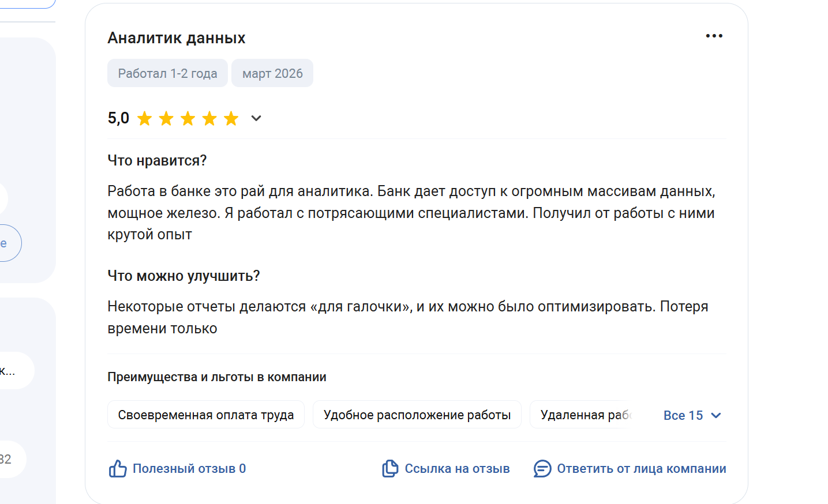The height and width of the screenshot is (504, 828).
Task: Click the copy icon beside Ссылка на отзыв
Action: click(390, 468)
